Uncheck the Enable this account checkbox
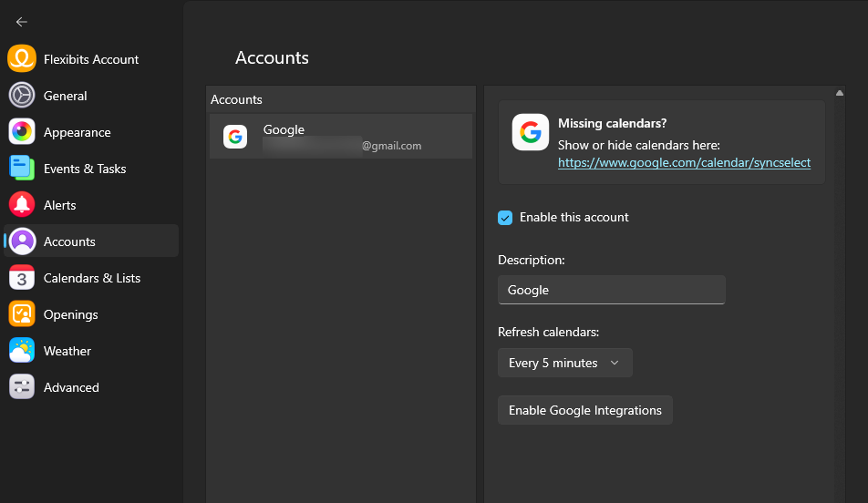 [505, 218]
